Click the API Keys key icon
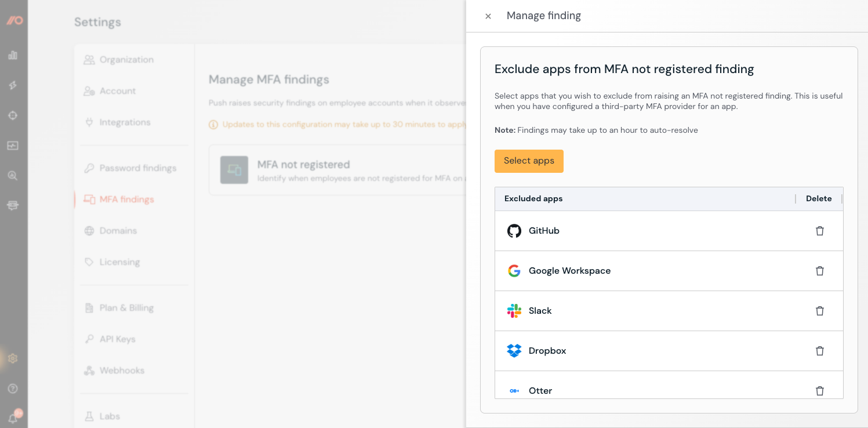868x428 pixels. point(89,339)
